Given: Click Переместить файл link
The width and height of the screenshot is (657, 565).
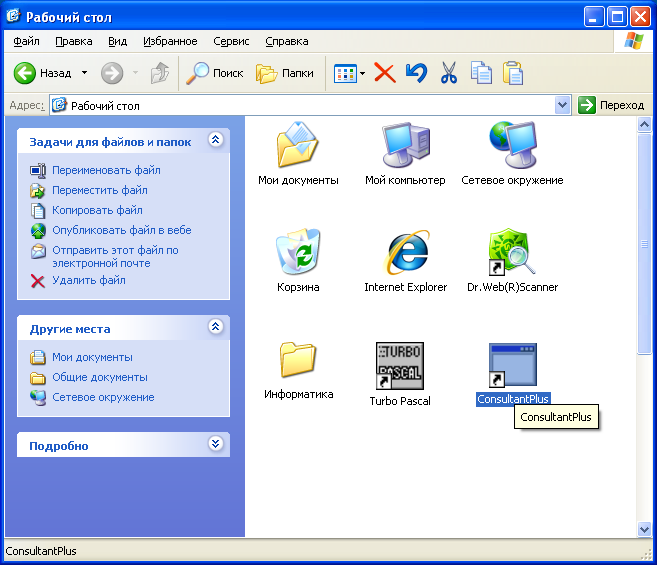Looking at the screenshot, I should click(x=100, y=190).
